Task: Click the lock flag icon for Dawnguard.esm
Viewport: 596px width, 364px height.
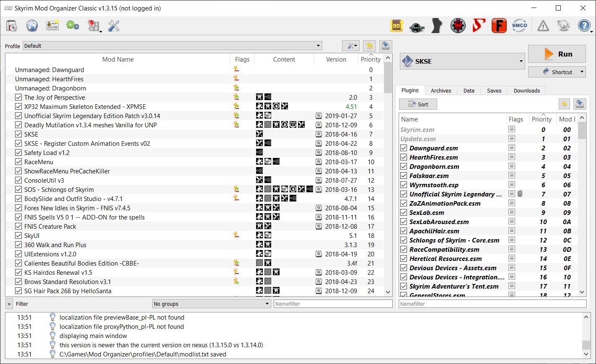Action: pyautogui.click(x=512, y=148)
